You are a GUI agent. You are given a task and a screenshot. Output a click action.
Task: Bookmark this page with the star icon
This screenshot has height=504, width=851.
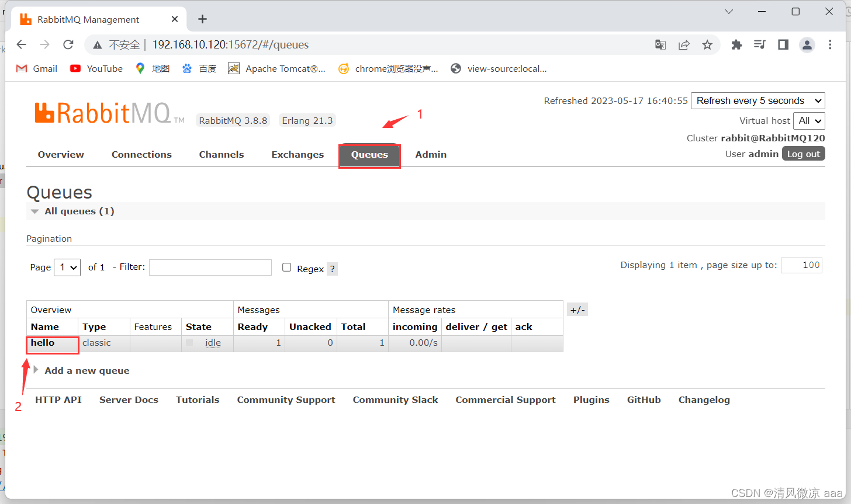coord(707,45)
